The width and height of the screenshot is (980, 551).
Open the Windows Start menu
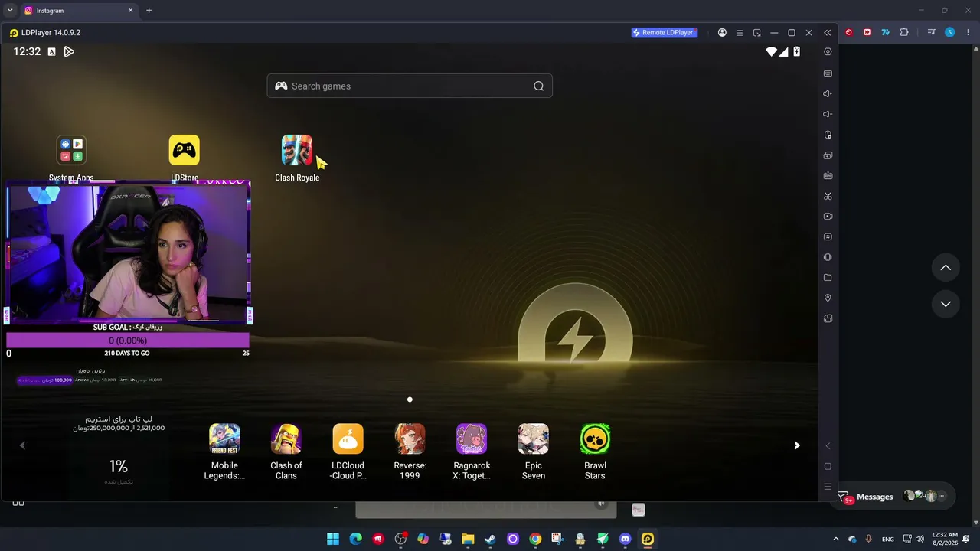333,539
